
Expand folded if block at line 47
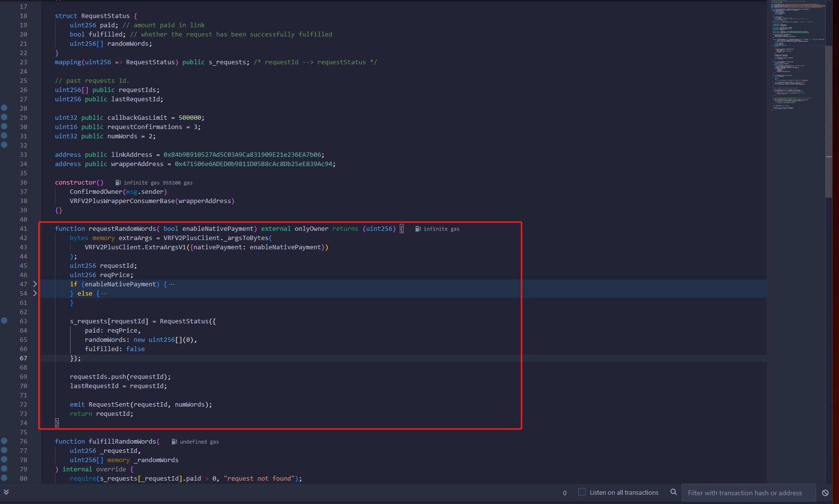tap(35, 284)
